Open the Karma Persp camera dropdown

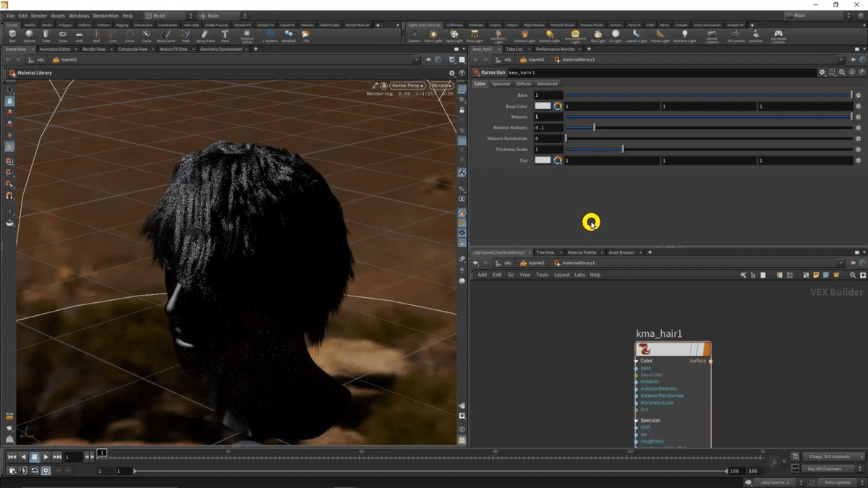[409, 85]
